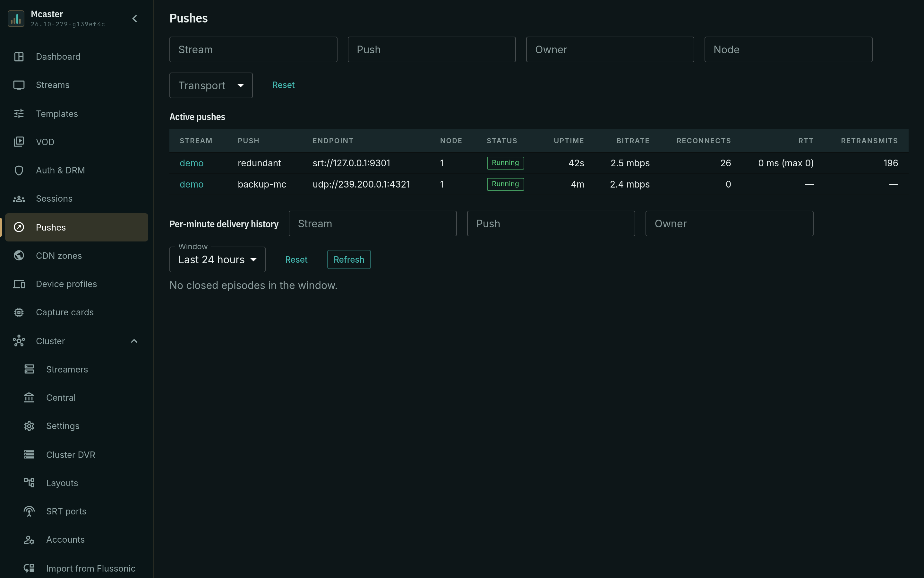The width and height of the screenshot is (924, 578).
Task: Open the Window Last 24 hours dropdown
Action: pos(217,259)
